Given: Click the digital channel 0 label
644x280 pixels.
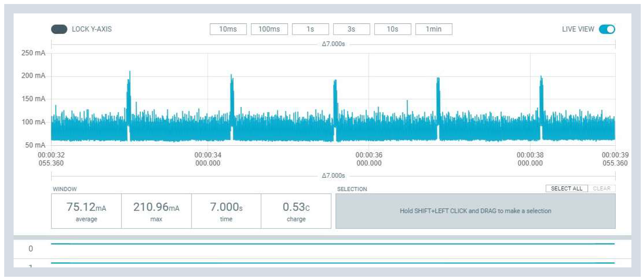Looking at the screenshot, I should point(31,249).
